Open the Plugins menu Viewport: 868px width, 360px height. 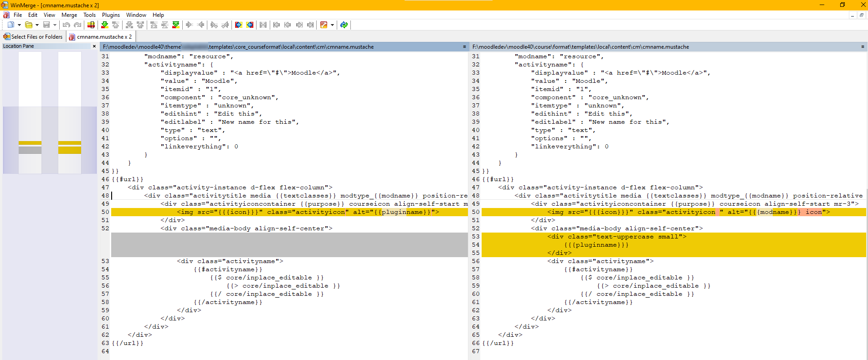pos(111,15)
